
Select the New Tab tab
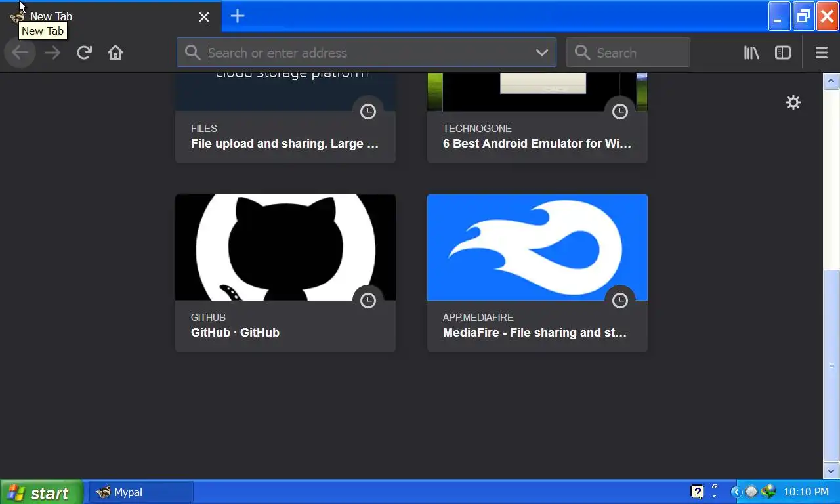tap(110, 17)
